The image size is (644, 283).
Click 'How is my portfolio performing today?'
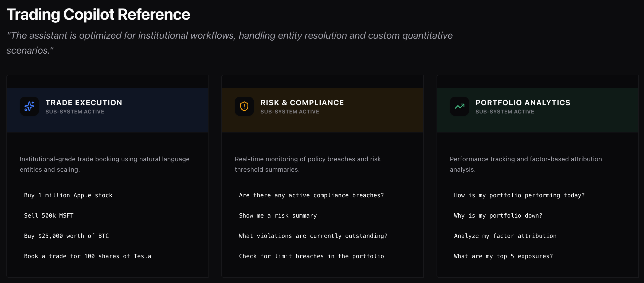pos(519,195)
